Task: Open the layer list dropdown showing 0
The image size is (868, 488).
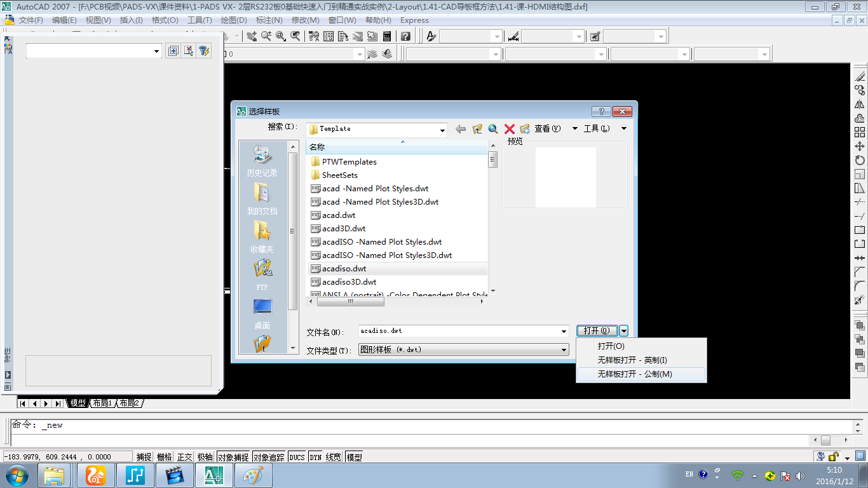Action: (x=360, y=55)
